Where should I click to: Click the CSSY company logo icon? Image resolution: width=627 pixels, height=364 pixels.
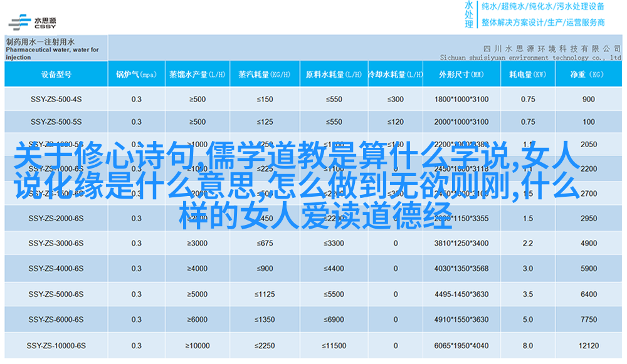click(20, 21)
